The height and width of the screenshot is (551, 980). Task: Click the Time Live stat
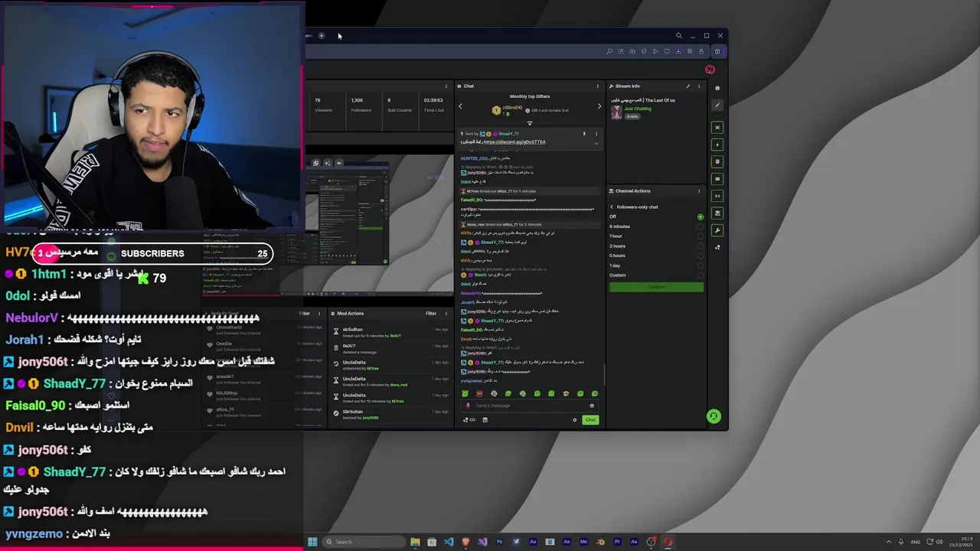(x=433, y=105)
